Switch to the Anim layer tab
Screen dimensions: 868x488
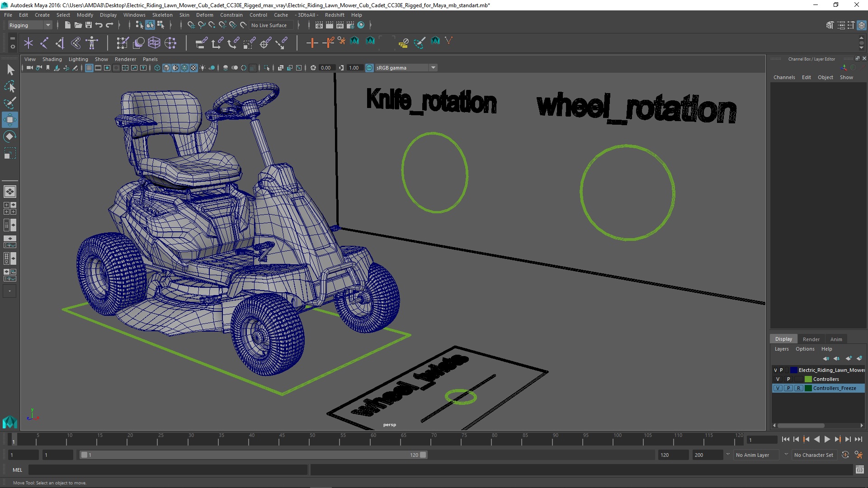pos(836,339)
